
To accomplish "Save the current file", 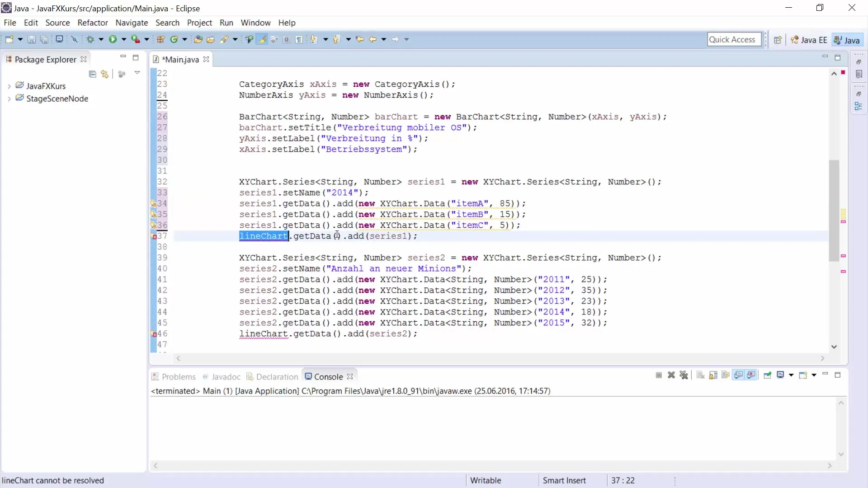I will pos(32,39).
